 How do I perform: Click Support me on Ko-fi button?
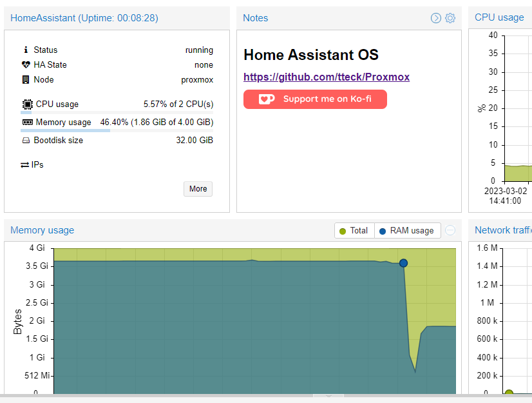(315, 99)
